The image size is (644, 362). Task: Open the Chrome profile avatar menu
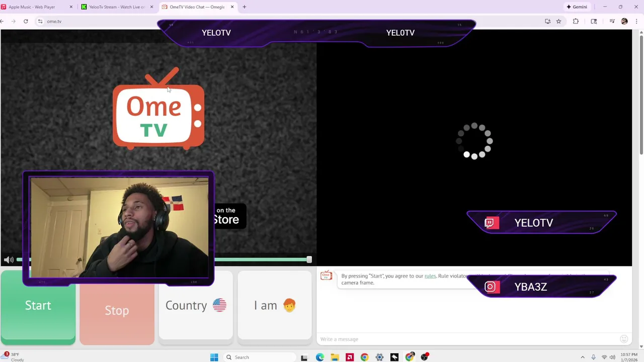(624, 21)
